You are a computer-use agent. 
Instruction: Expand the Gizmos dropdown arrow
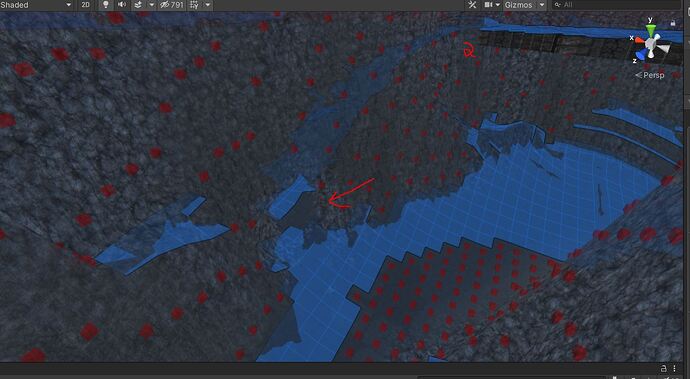[542, 5]
